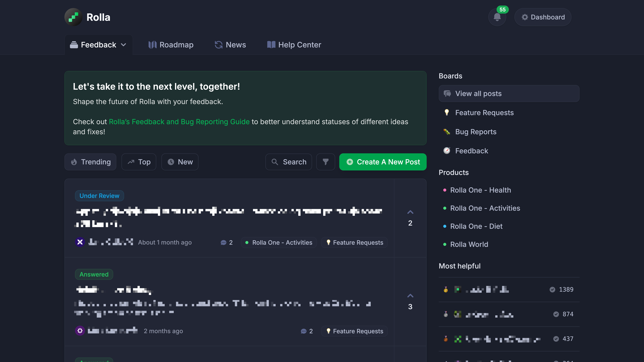Sort posts by New
The width and height of the screenshot is (644, 362).
180,162
